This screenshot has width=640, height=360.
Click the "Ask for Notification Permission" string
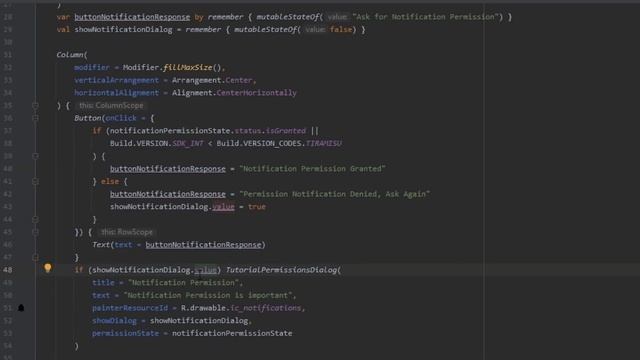click(425, 17)
